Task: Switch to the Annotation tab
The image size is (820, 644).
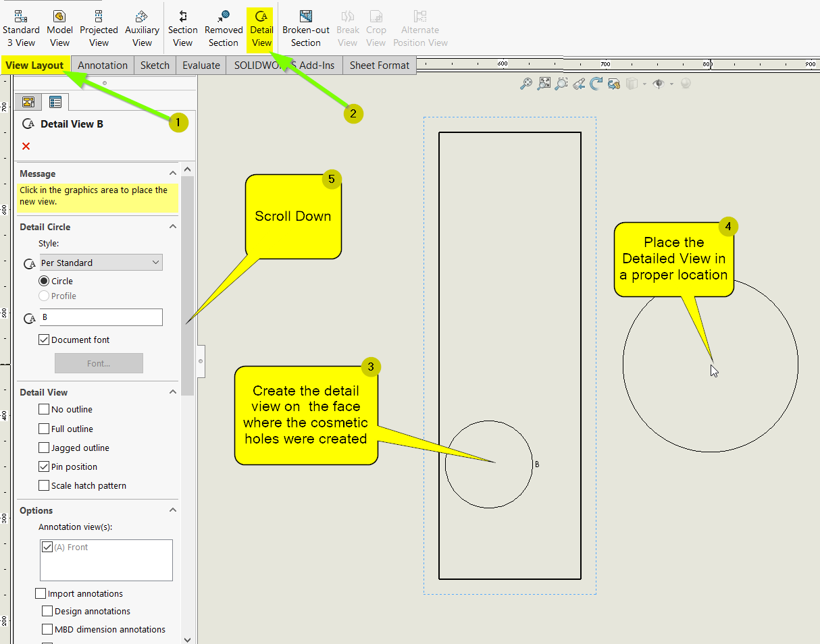Action: 103,65
